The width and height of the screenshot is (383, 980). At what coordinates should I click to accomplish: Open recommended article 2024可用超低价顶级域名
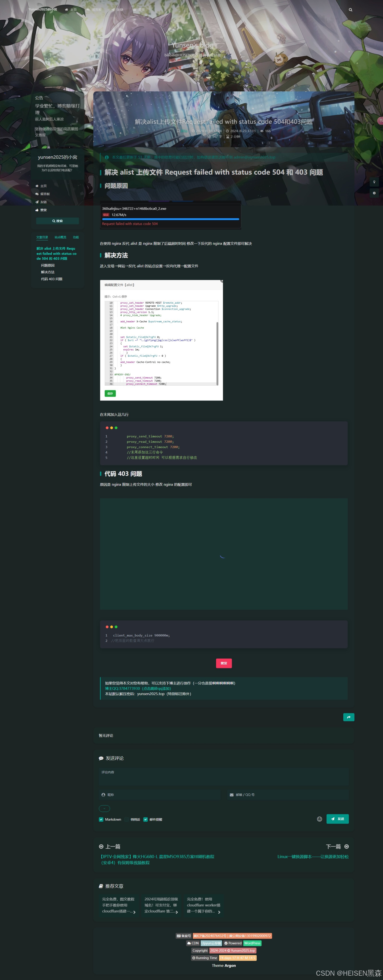161,905
